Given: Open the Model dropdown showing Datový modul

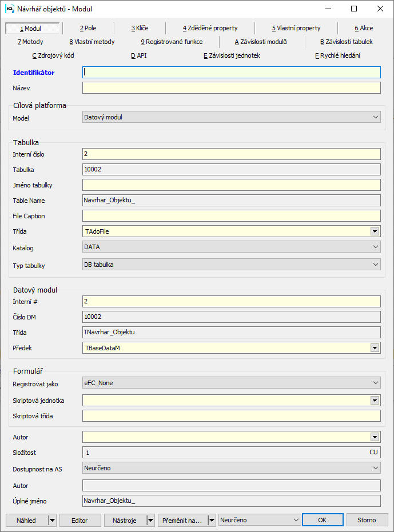Looking at the screenshot, I should (232, 117).
